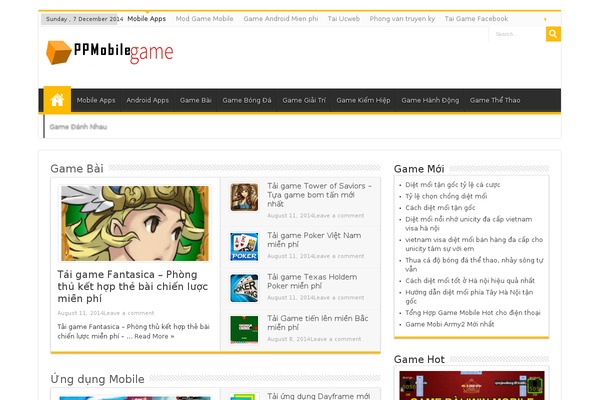Click the orange home icon in navigation bar
600x400 pixels.
coord(57,100)
